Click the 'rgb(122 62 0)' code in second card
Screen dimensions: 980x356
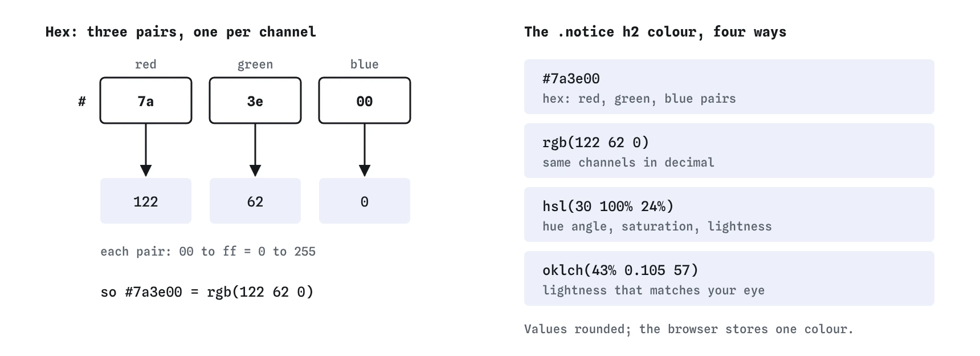(x=596, y=143)
